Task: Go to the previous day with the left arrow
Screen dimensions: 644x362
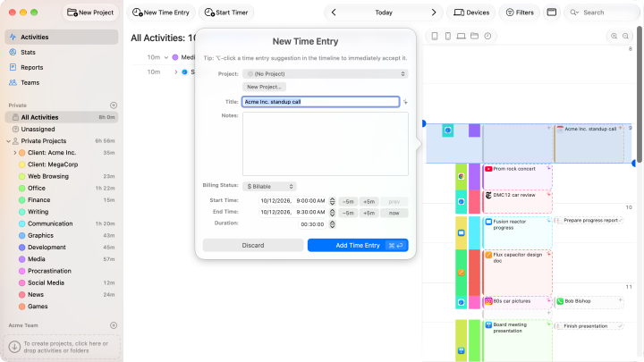Action: click(334, 13)
